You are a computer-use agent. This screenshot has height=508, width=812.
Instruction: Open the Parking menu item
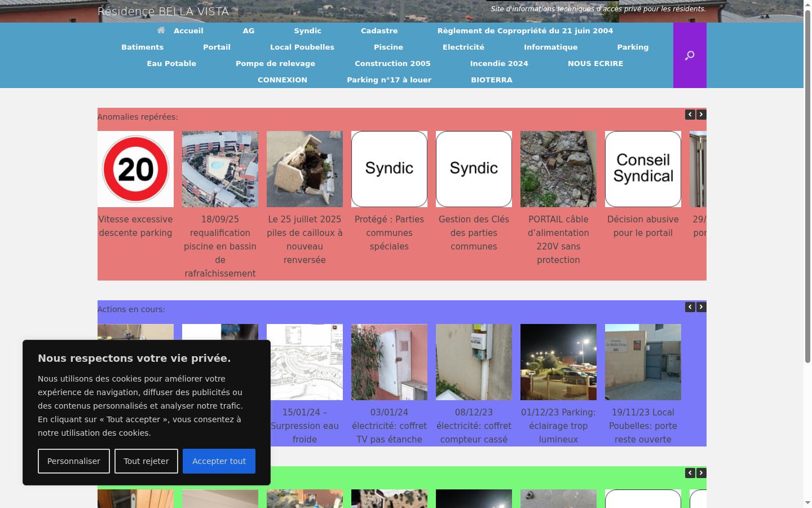[x=633, y=47]
